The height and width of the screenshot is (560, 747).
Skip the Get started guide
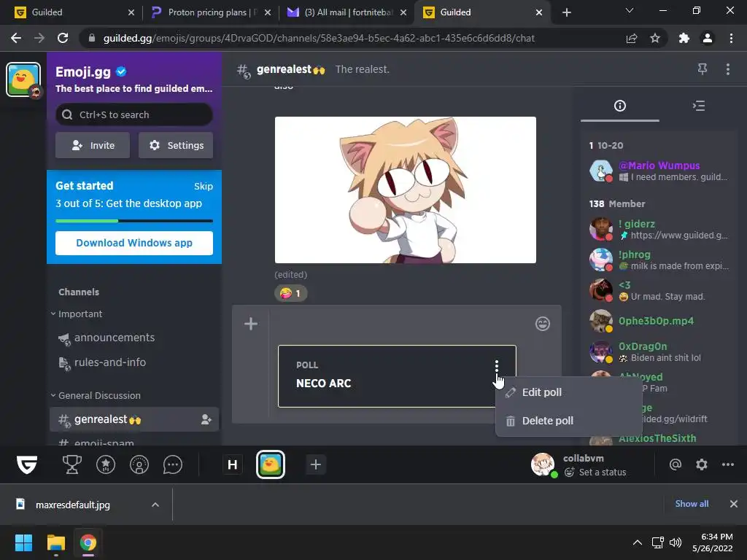pyautogui.click(x=204, y=186)
